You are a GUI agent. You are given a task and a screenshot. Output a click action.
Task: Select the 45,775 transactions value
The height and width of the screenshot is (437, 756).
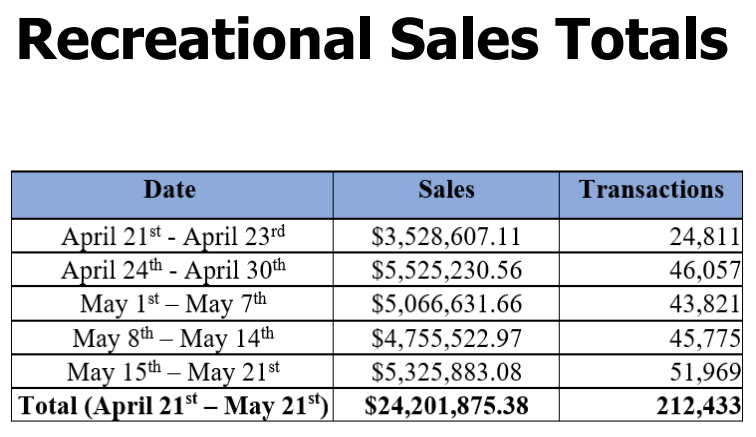[705, 338]
